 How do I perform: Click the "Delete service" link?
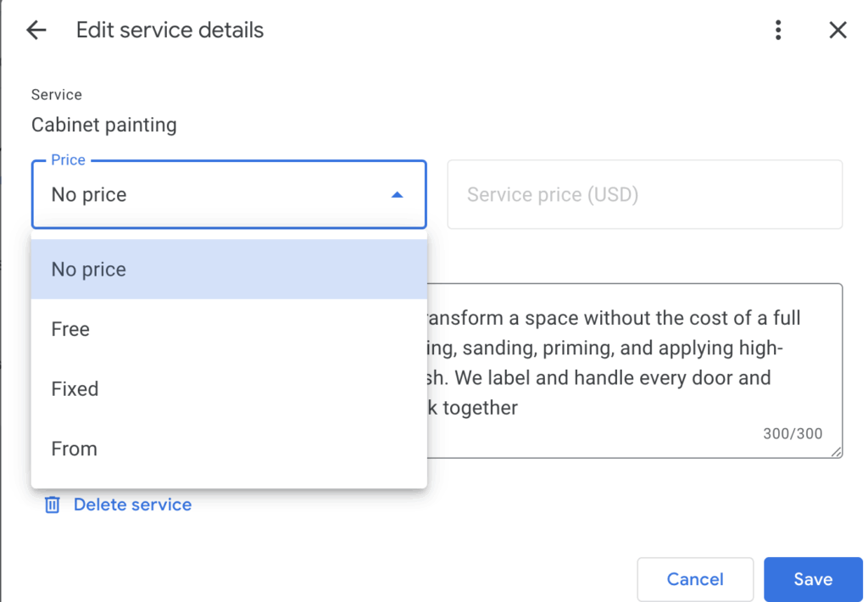pyautogui.click(x=132, y=505)
